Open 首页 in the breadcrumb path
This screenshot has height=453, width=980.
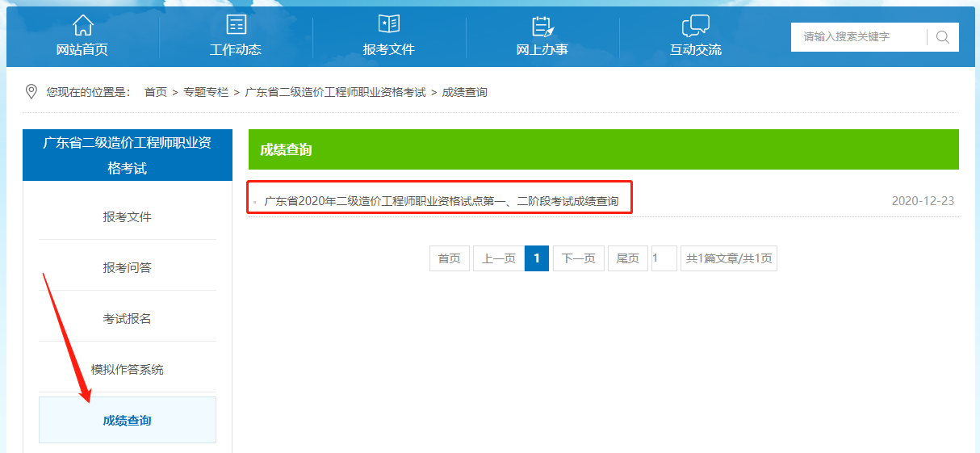(156, 92)
